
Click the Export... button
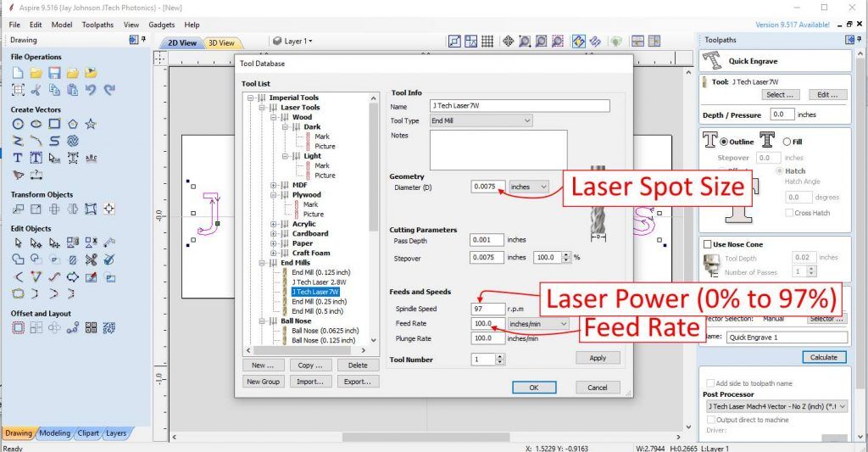click(x=357, y=382)
